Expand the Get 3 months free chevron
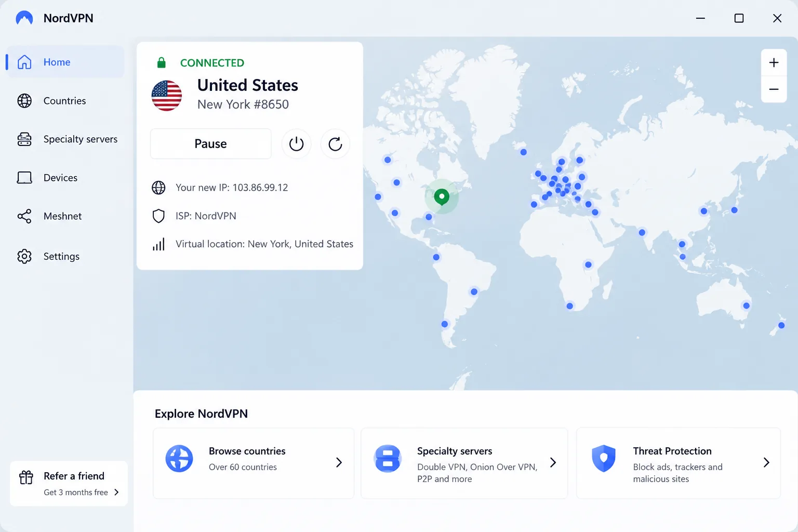 pos(116,492)
